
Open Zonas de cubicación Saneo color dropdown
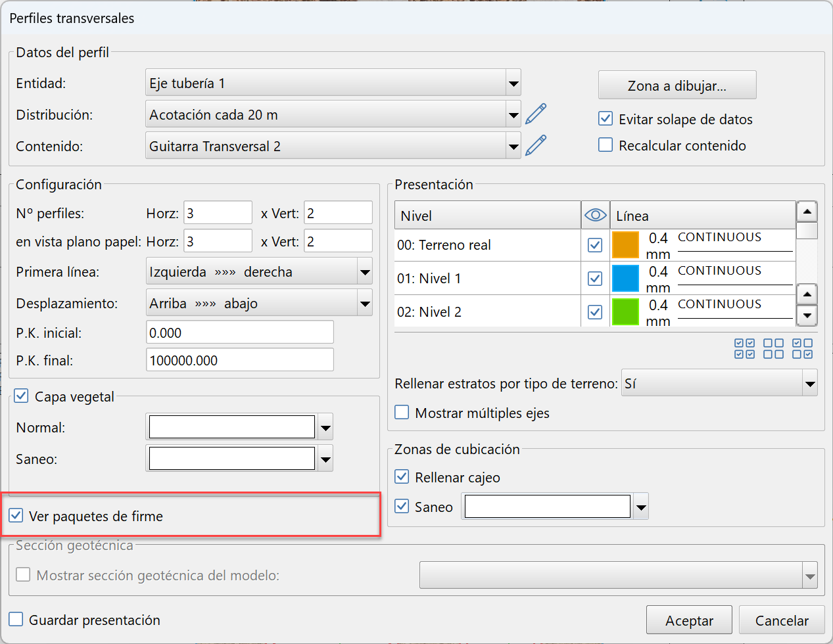(640, 507)
